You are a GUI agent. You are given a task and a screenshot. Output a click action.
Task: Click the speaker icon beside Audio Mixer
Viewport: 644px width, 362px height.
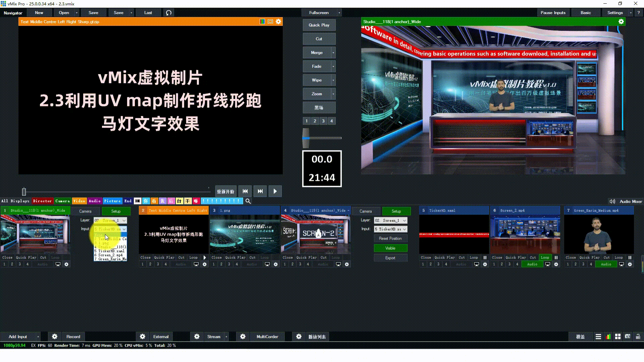tap(612, 201)
